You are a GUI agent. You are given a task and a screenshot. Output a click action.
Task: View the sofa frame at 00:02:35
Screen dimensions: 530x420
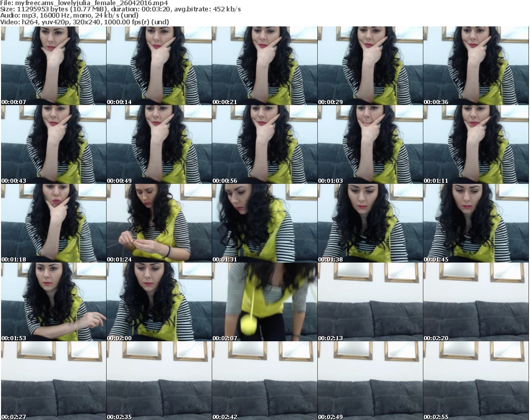click(159, 381)
